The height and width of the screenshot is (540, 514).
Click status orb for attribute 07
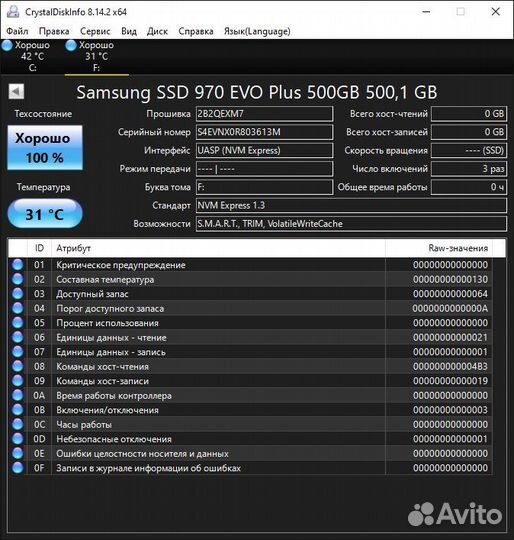[x=18, y=352]
